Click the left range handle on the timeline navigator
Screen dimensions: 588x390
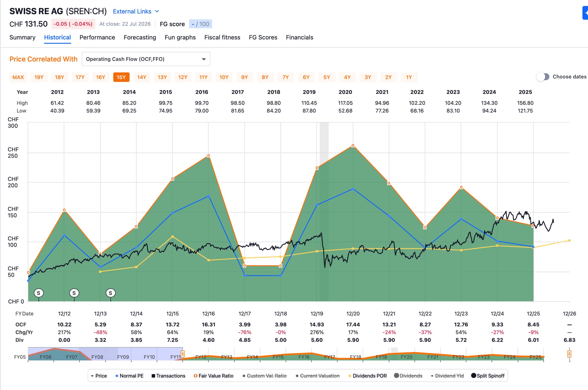pyautogui.click(x=183, y=354)
